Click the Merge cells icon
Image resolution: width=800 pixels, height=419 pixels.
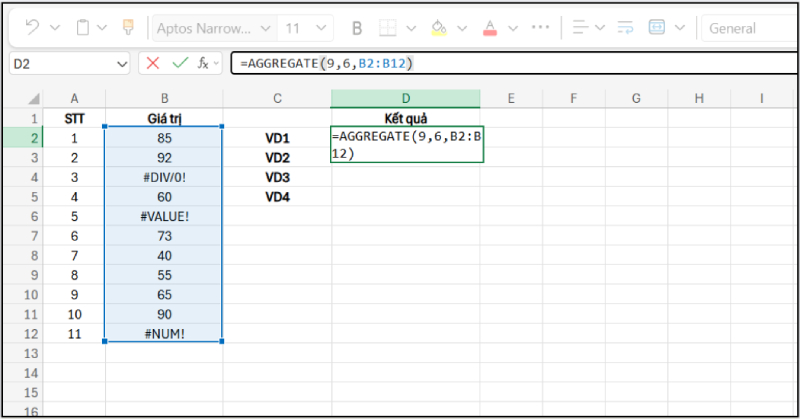657,28
